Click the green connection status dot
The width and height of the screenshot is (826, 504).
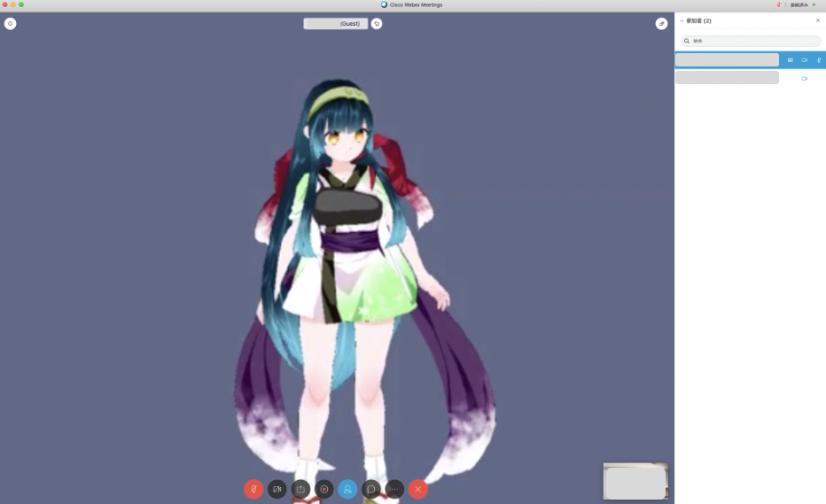(814, 4)
